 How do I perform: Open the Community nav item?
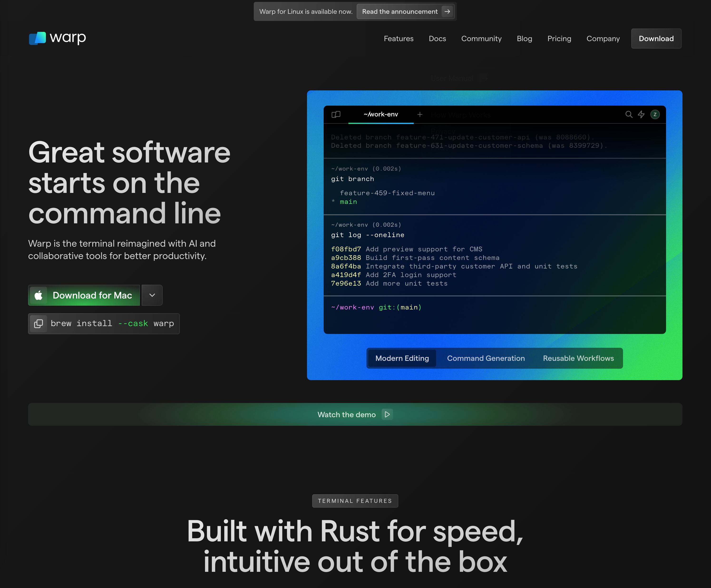click(481, 39)
